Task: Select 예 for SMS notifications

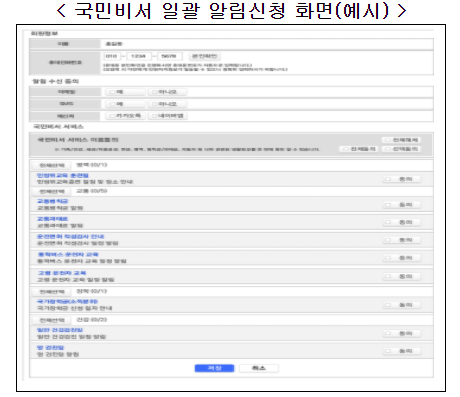Action: (125, 104)
